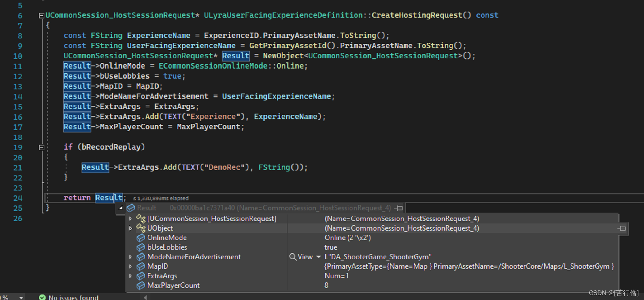Viewport: 644px width, 300px height.
Task: Expand the MapID row
Action: pos(130,266)
